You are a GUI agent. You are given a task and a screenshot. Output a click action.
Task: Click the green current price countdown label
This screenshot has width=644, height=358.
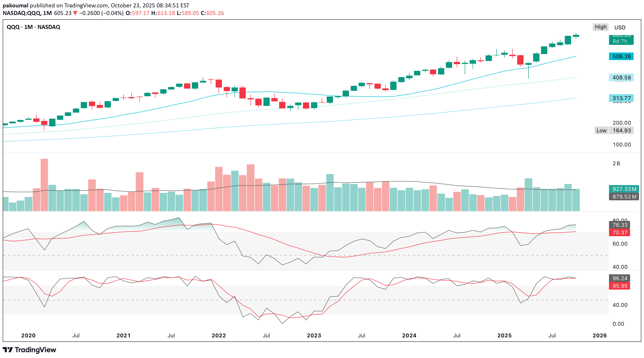click(621, 40)
